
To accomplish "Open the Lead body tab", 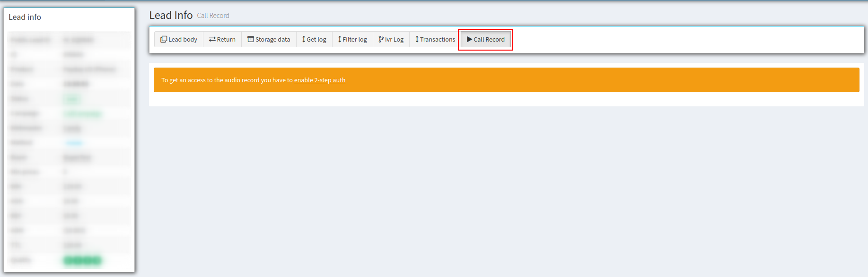I will 183,39.
